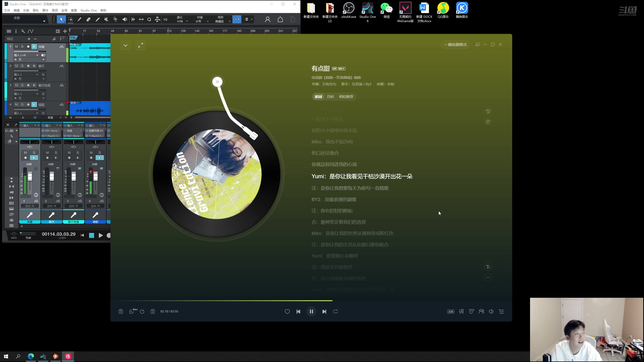This screenshot has width=644, height=362.
Task: Like the current song with heart icon
Action: coord(287,311)
